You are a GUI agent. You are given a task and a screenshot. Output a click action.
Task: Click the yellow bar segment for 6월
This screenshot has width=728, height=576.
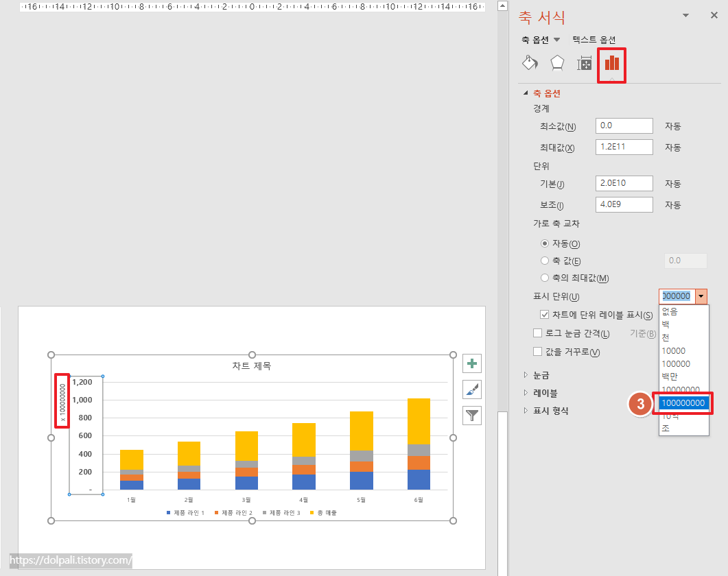pos(419,422)
